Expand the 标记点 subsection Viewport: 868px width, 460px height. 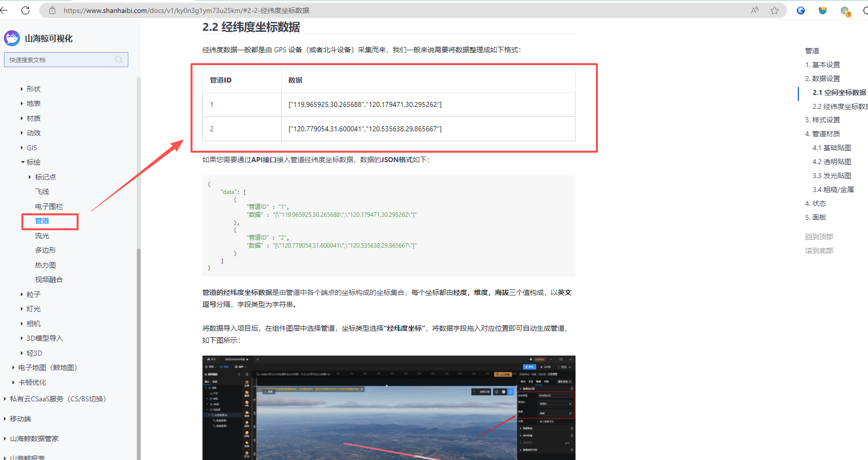(x=30, y=177)
